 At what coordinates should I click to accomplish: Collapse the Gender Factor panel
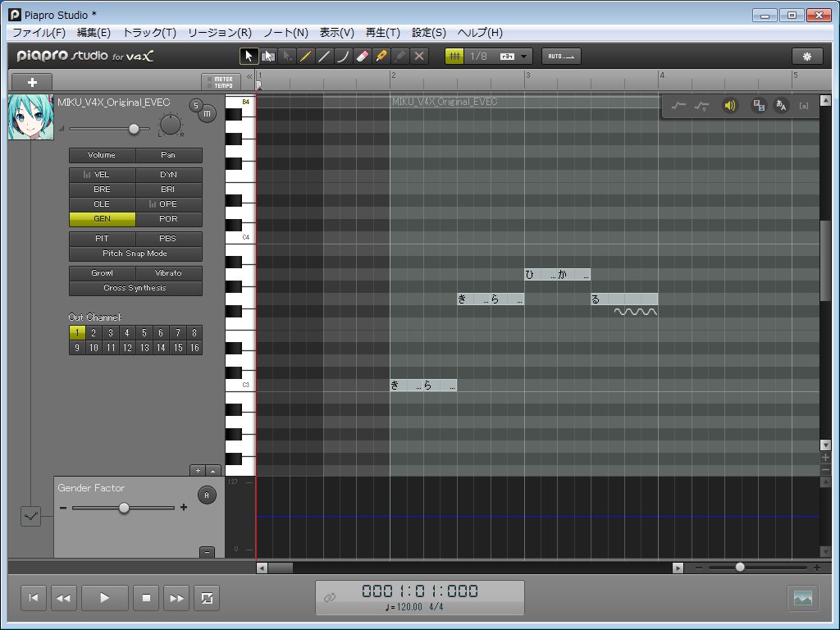click(x=207, y=552)
